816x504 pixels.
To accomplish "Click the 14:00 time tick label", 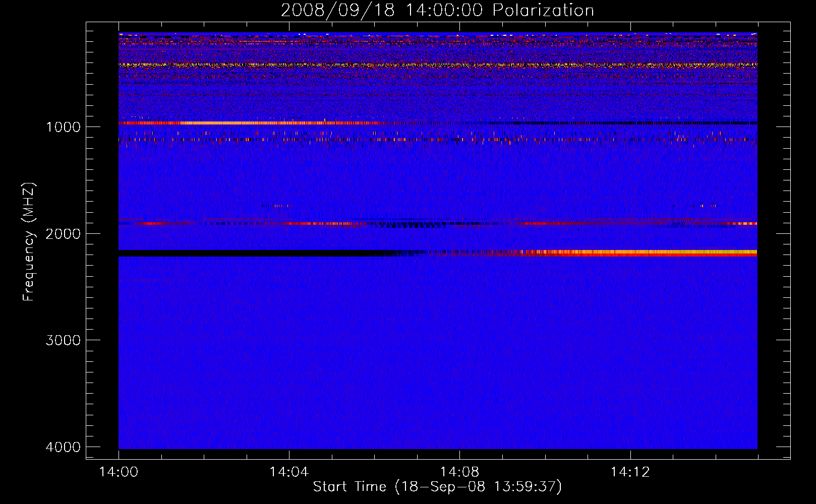I will pos(119,472).
